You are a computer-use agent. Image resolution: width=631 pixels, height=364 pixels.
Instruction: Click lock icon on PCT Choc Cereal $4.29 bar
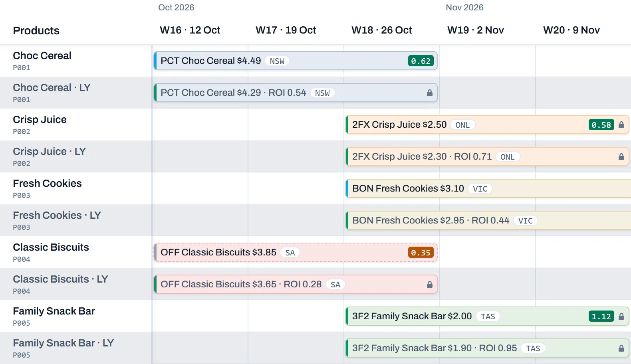(x=430, y=93)
